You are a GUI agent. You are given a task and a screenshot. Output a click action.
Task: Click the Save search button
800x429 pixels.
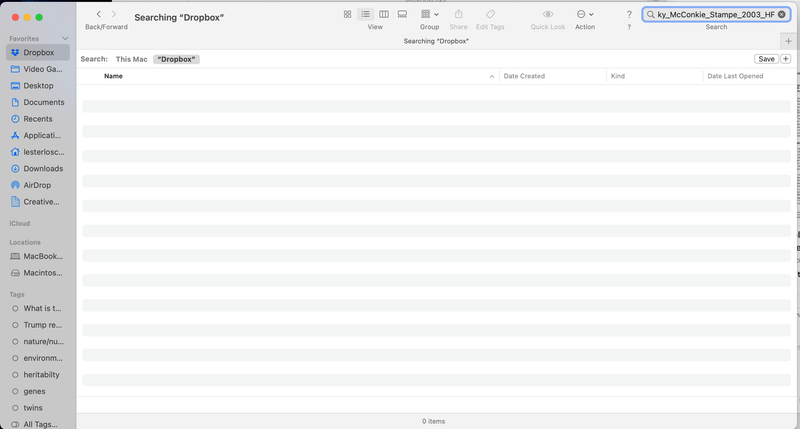(766, 59)
